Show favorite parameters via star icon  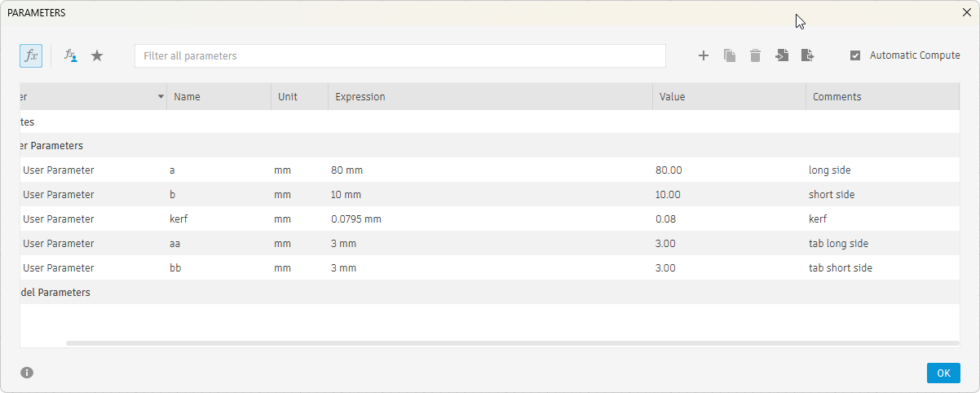tap(97, 55)
